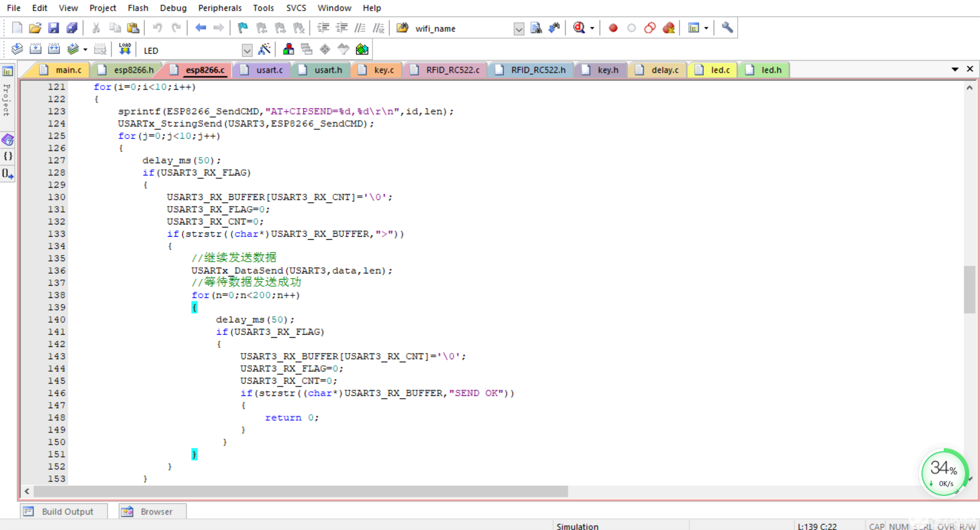
Task: Toggle bookmark with the flag icon
Action: point(243,28)
